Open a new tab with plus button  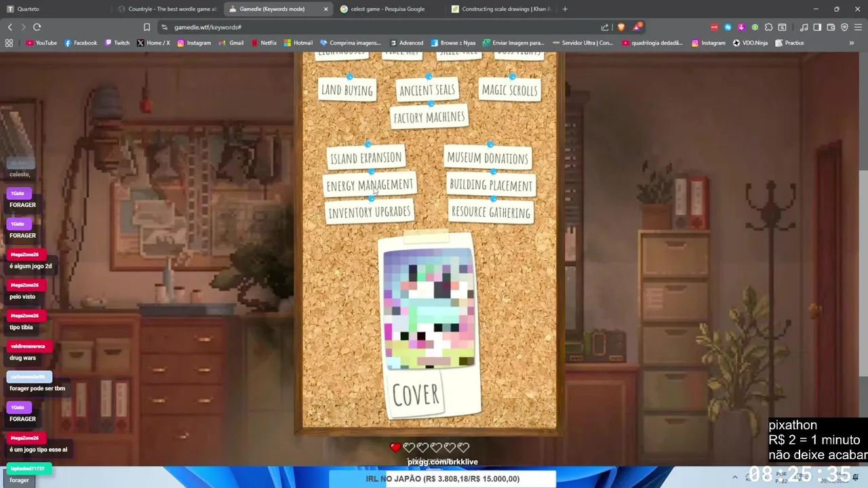click(x=565, y=9)
